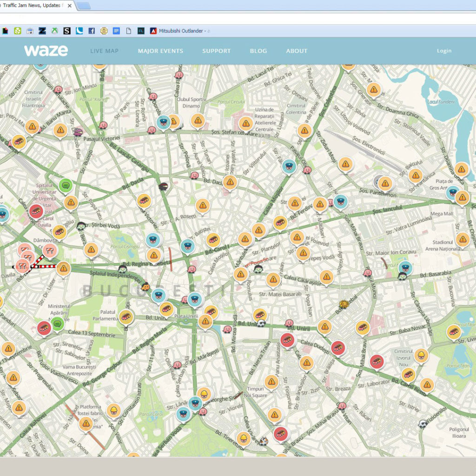Click the Waze logo in the header

tap(46, 51)
